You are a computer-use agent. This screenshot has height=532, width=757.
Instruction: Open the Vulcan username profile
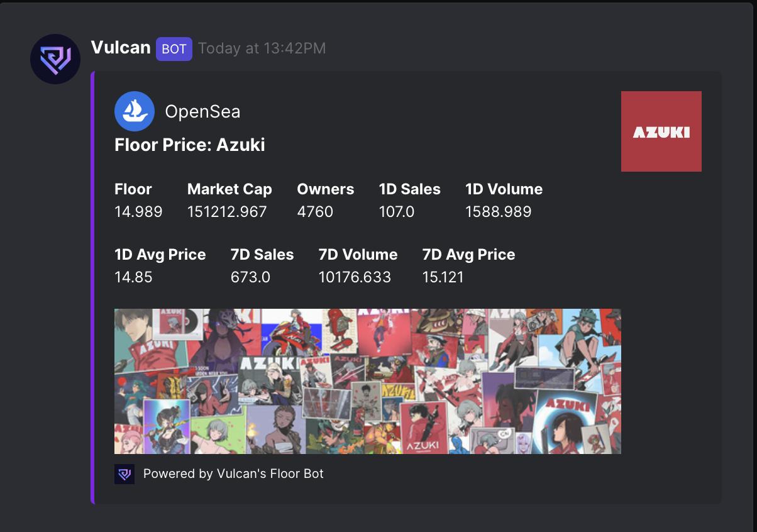point(121,48)
